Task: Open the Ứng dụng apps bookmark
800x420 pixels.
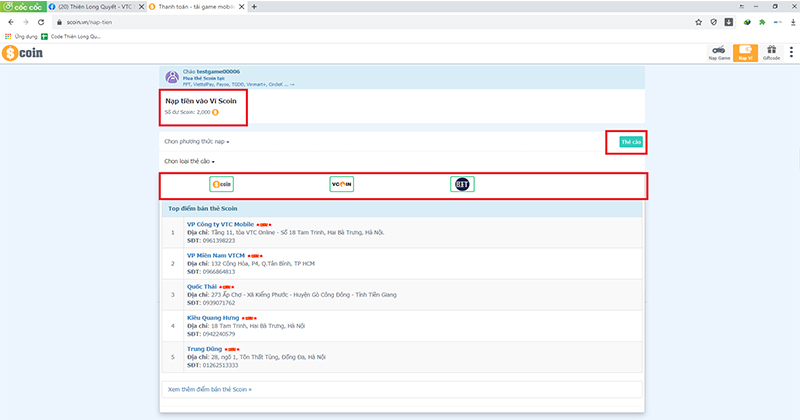Action: click(x=21, y=36)
